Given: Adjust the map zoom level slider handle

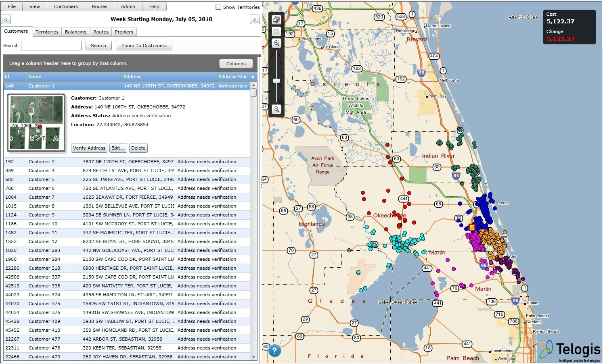Looking at the screenshot, I should click(276, 80).
